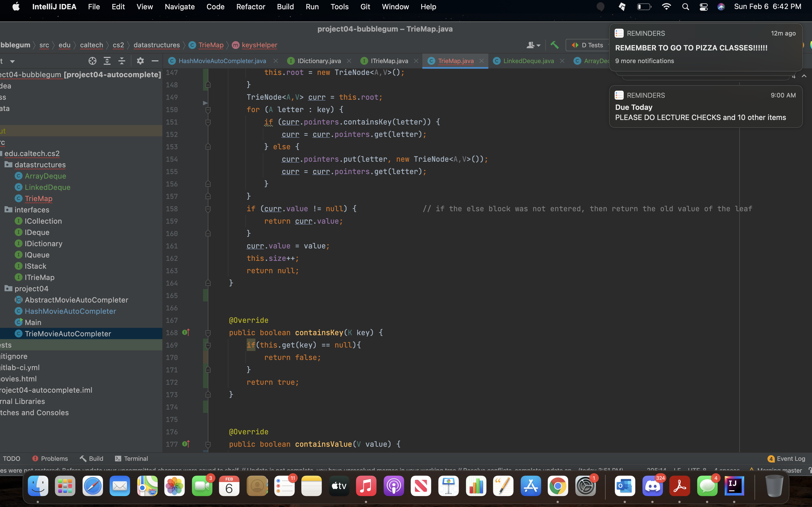This screenshot has height=507, width=812.
Task: Collapse the for-loop fold marker
Action: click(208, 110)
